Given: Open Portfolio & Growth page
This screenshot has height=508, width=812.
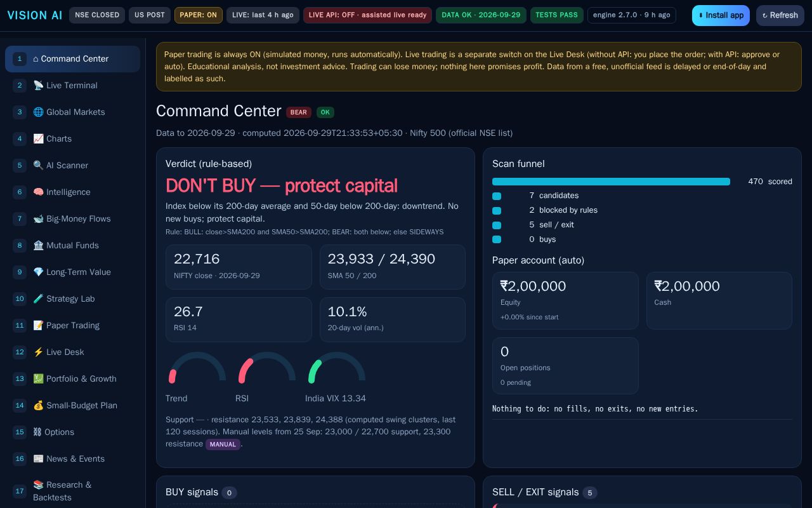Looking at the screenshot, I should pyautogui.click(x=72, y=378).
